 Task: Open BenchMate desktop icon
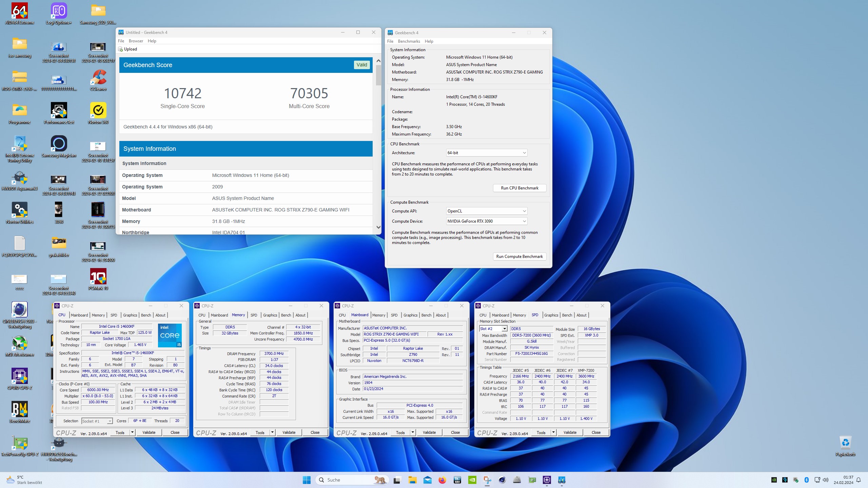[19, 412]
